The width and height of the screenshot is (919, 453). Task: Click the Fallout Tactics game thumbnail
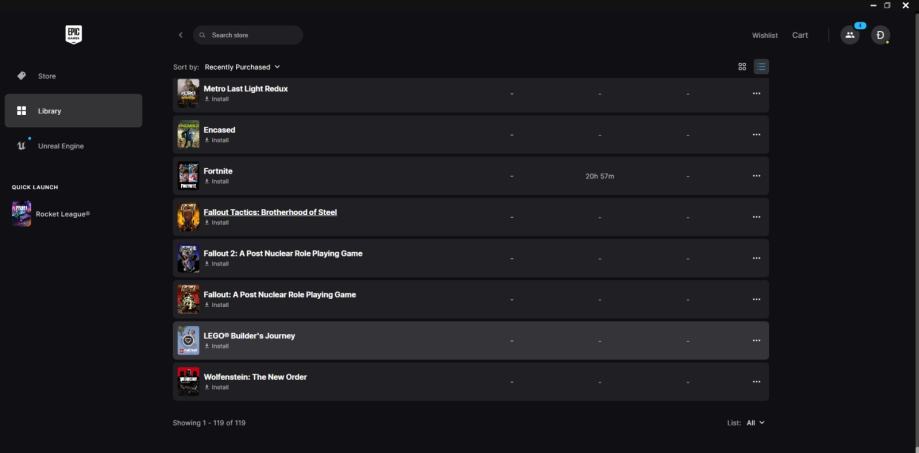click(188, 217)
